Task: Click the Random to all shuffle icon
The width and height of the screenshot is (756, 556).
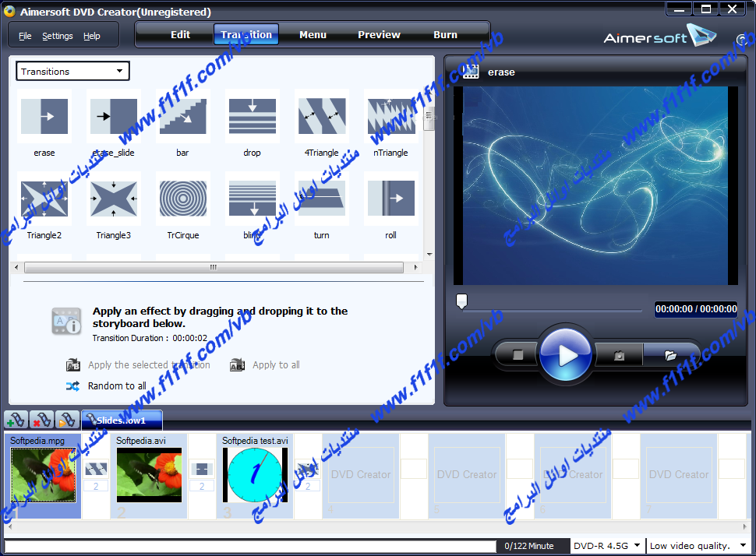Action: [73, 385]
